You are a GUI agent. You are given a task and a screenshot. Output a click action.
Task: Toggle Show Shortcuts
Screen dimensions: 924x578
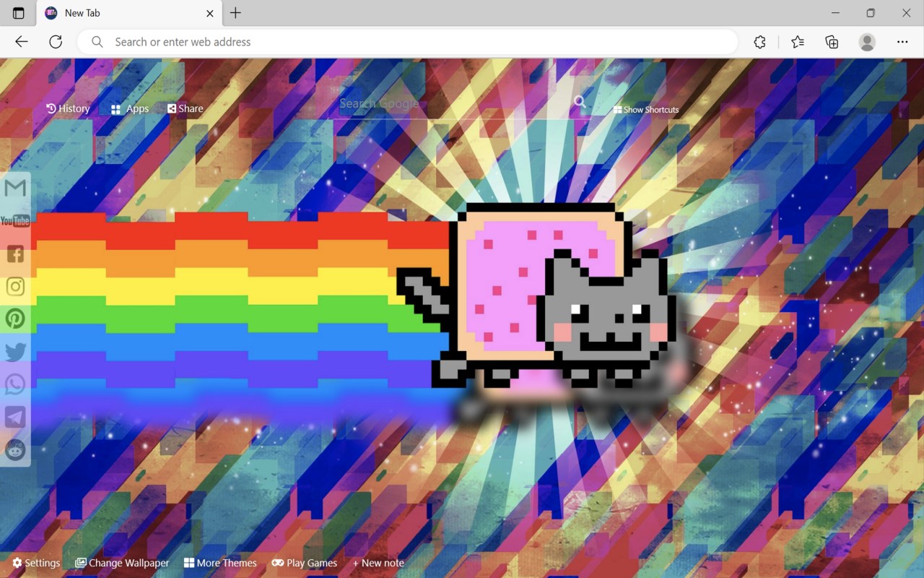click(x=646, y=110)
